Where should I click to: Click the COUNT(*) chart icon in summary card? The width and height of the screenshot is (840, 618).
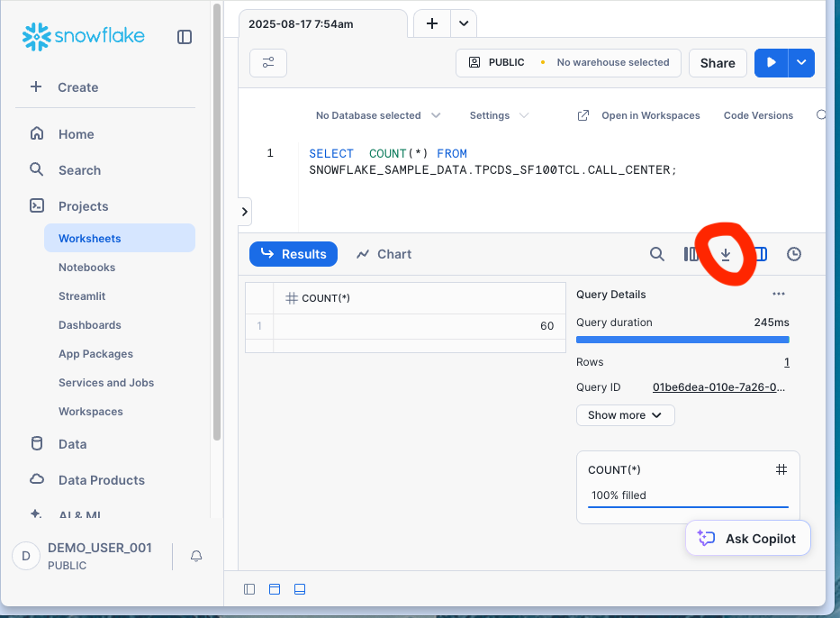[781, 469]
